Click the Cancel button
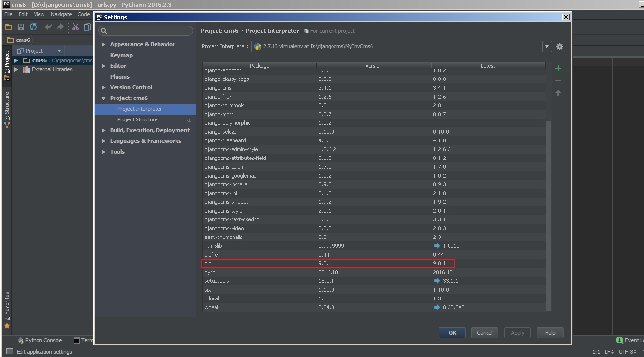Image resolution: width=644 pixels, height=357 pixels. [x=485, y=333]
